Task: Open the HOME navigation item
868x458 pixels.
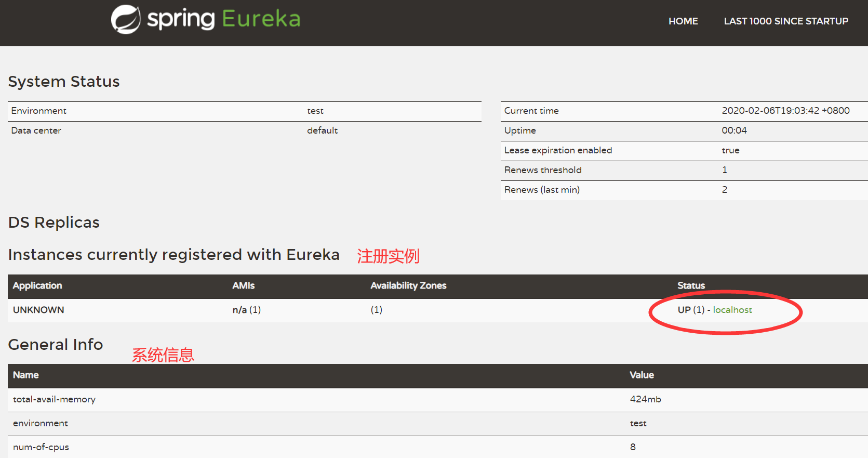Action: point(683,21)
